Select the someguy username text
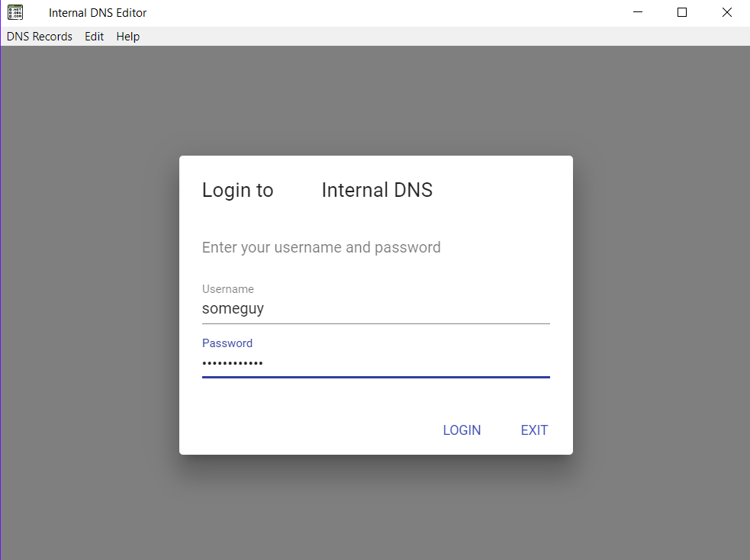This screenshot has width=750, height=560. coord(233,308)
